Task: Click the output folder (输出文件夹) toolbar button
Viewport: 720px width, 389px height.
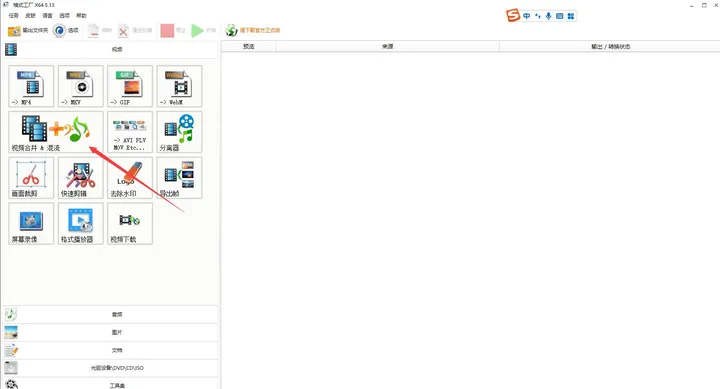Action: click(28, 30)
